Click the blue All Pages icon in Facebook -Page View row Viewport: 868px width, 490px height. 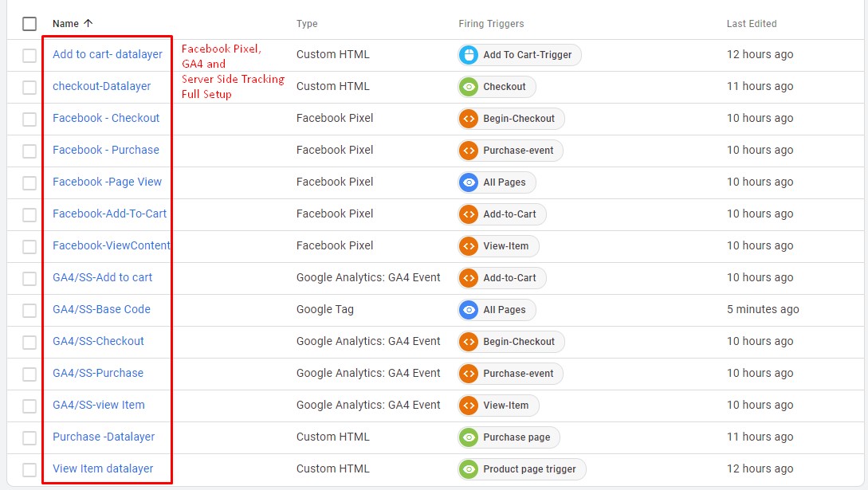469,182
